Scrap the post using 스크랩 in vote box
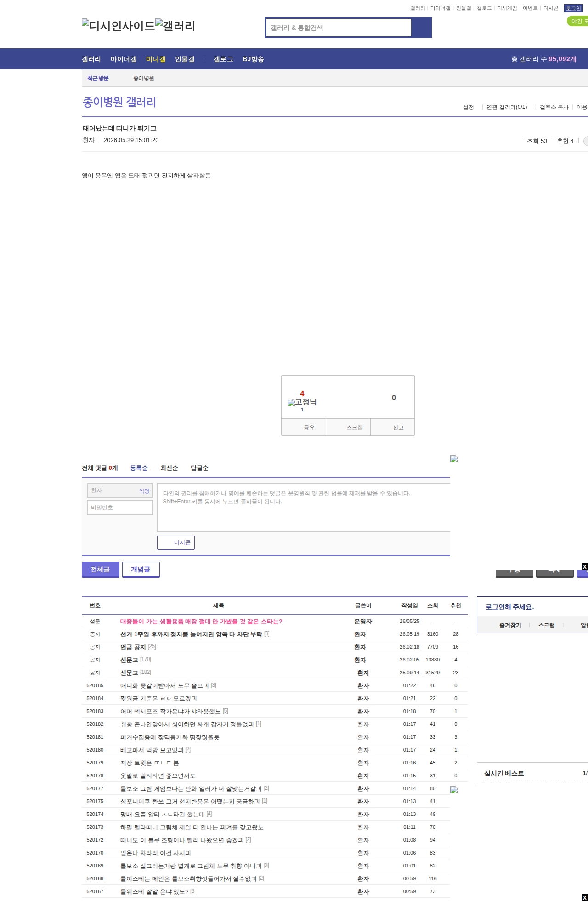Image resolution: width=588 pixels, height=901 pixels. pos(348,428)
